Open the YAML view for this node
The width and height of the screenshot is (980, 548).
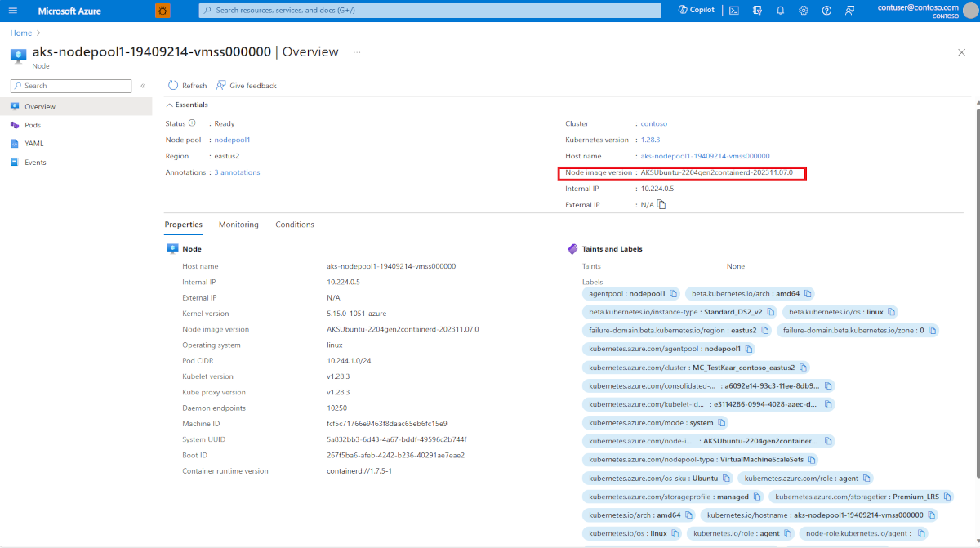[36, 143]
